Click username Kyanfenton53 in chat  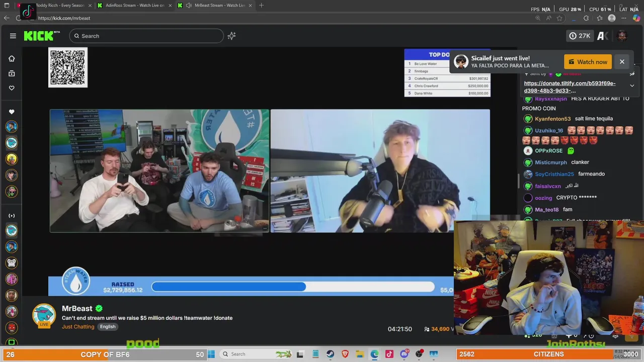[552, 119]
